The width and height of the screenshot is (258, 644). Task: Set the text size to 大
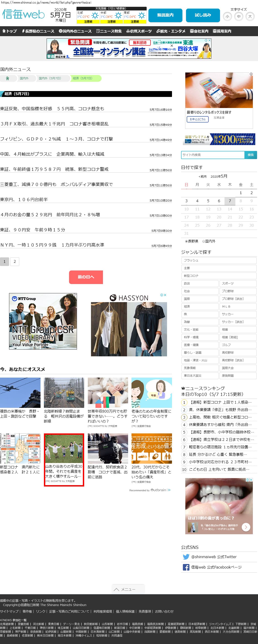pos(250,17)
